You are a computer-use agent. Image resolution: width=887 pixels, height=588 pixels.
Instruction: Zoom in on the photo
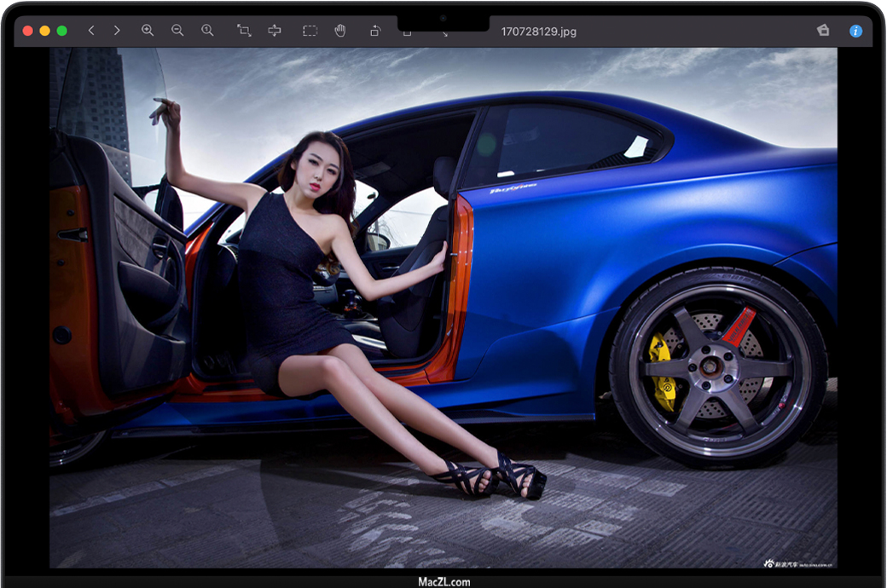click(x=148, y=31)
